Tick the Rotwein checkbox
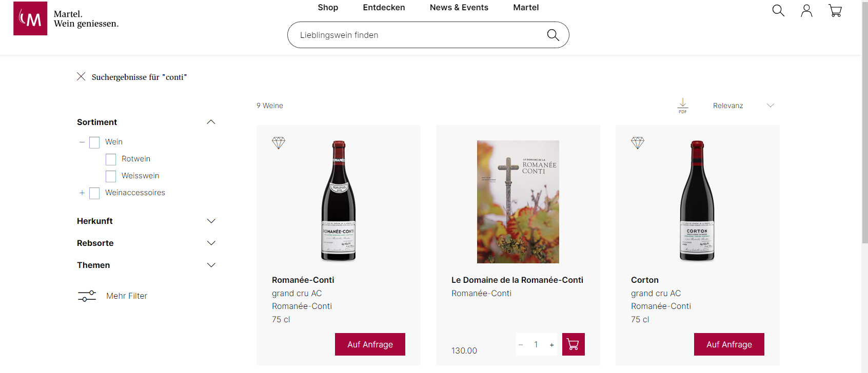 pos(111,159)
